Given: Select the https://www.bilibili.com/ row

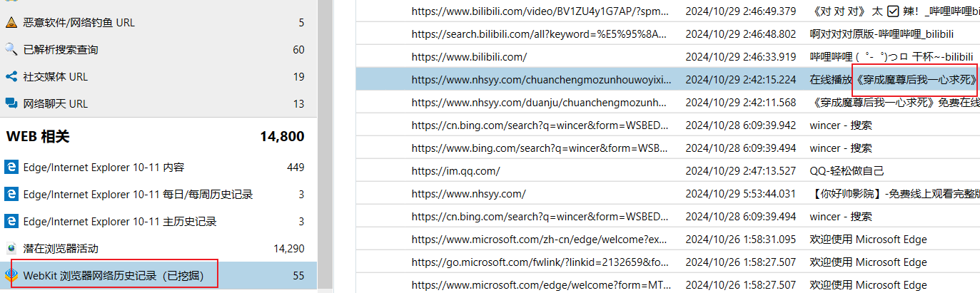Looking at the screenshot, I should pyautogui.click(x=667, y=56).
